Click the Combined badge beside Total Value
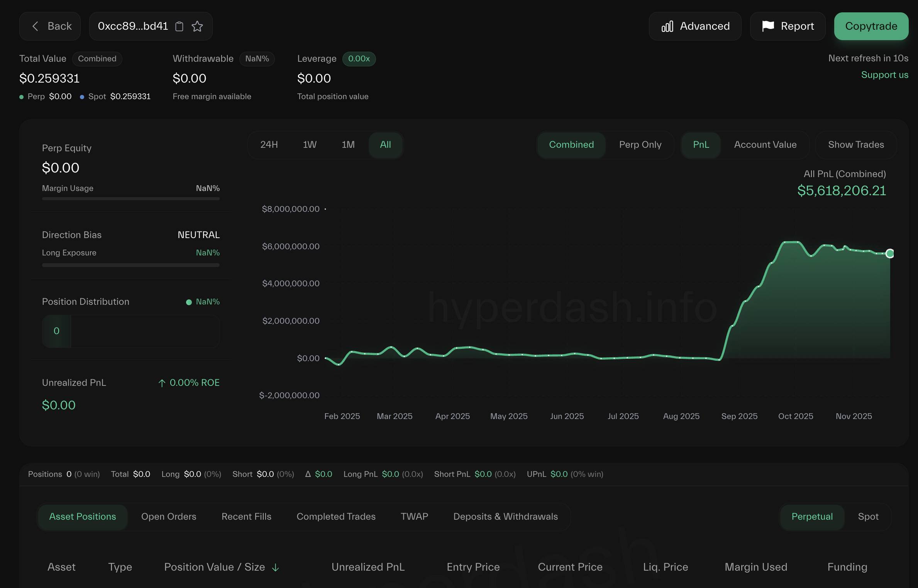918x588 pixels. pyautogui.click(x=97, y=59)
